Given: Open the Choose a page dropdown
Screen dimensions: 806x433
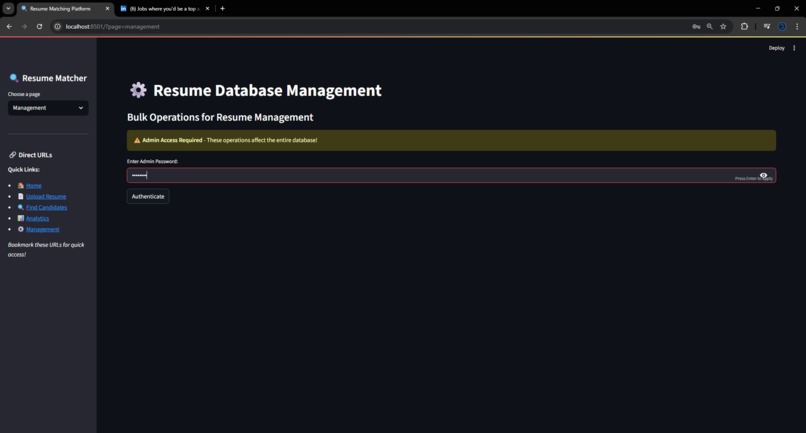Looking at the screenshot, I should pyautogui.click(x=48, y=108).
